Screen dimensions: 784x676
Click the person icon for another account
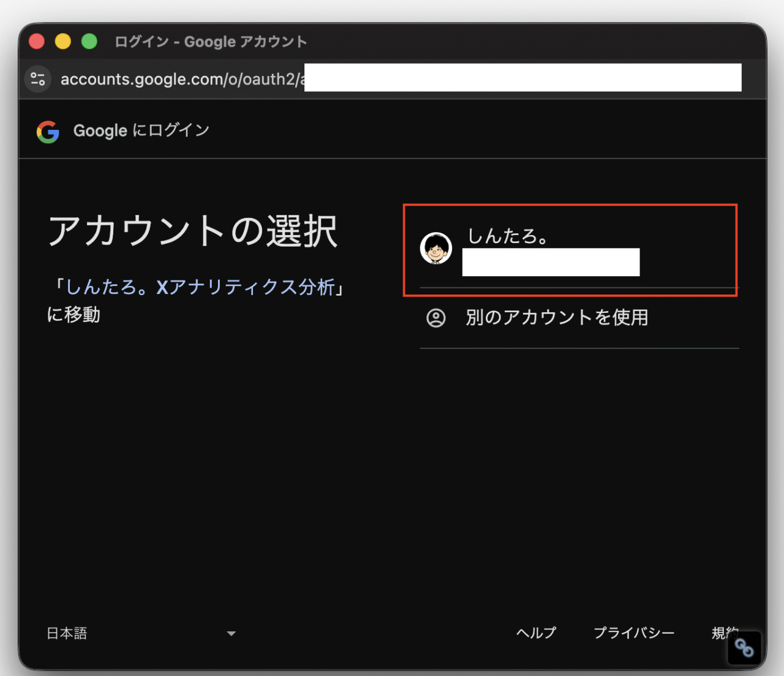tap(435, 318)
